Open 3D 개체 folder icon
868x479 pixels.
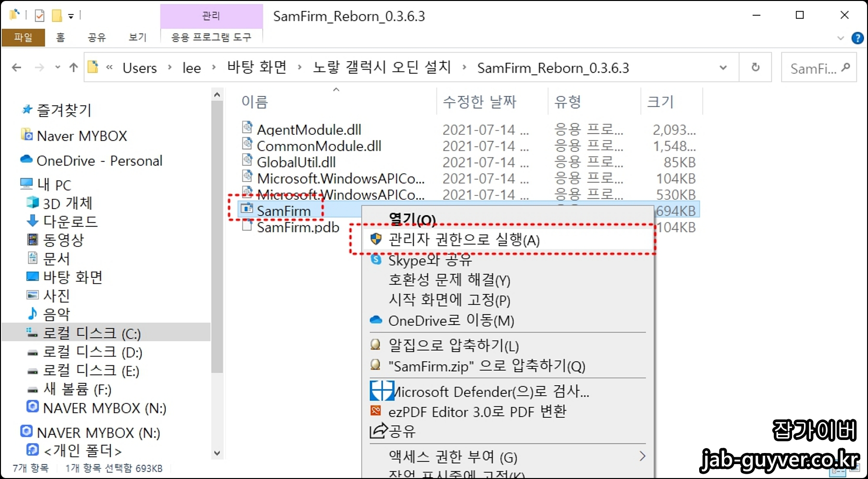point(32,202)
